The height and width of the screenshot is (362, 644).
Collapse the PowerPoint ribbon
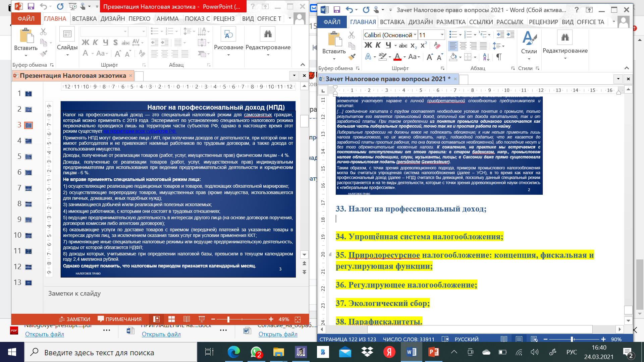[x=303, y=65]
